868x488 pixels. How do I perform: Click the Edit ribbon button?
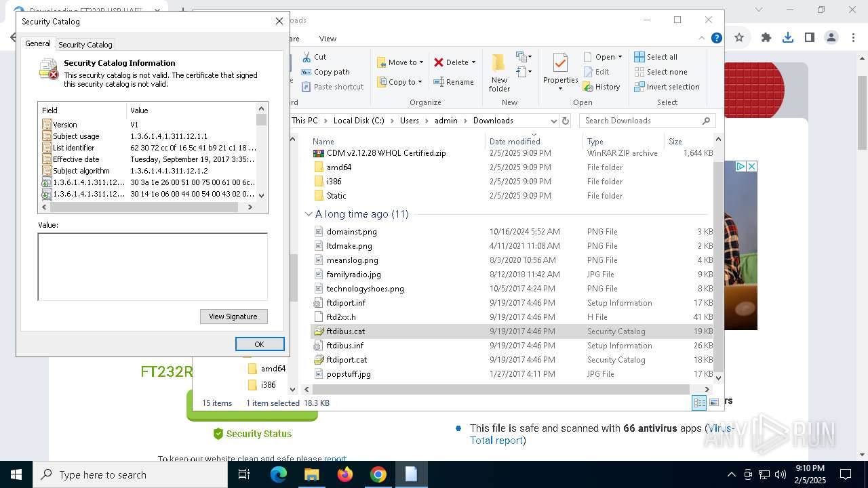pyautogui.click(x=596, y=72)
